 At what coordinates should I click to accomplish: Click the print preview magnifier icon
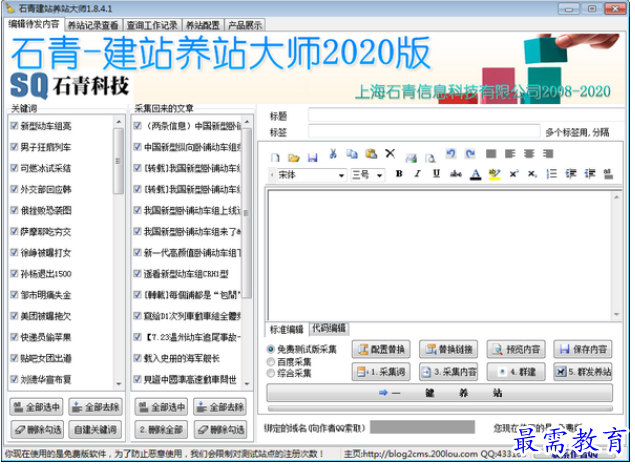click(x=430, y=157)
